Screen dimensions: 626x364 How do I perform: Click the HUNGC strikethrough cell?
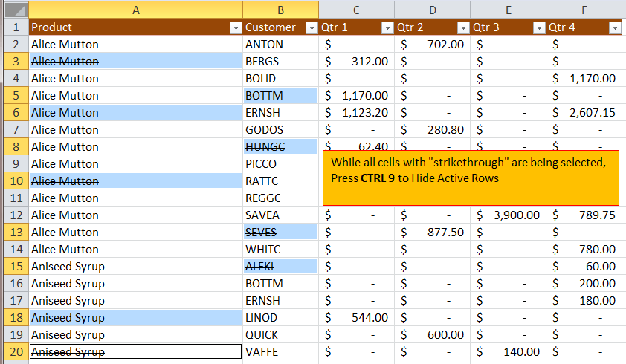click(280, 146)
